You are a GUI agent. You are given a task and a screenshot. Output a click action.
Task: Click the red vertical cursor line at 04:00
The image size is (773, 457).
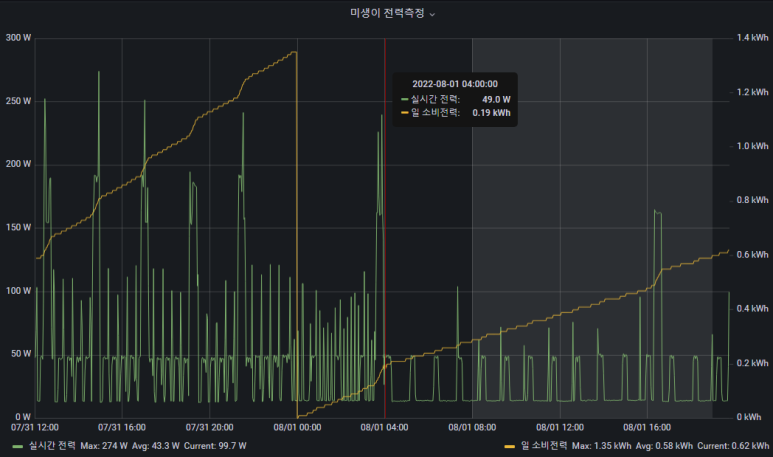(385, 227)
